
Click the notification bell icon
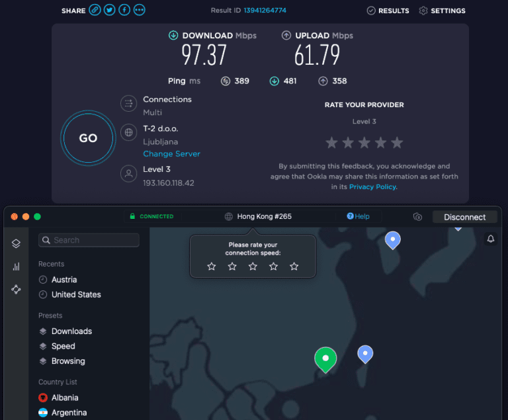click(x=491, y=239)
